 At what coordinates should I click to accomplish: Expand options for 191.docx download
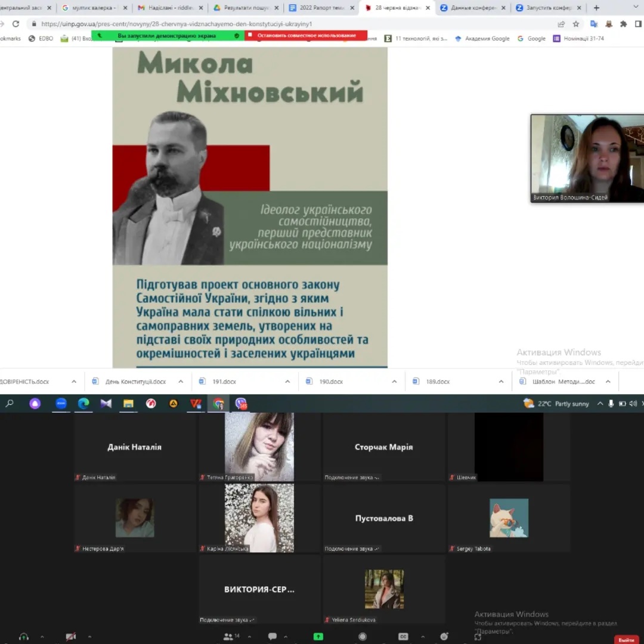[x=287, y=382]
